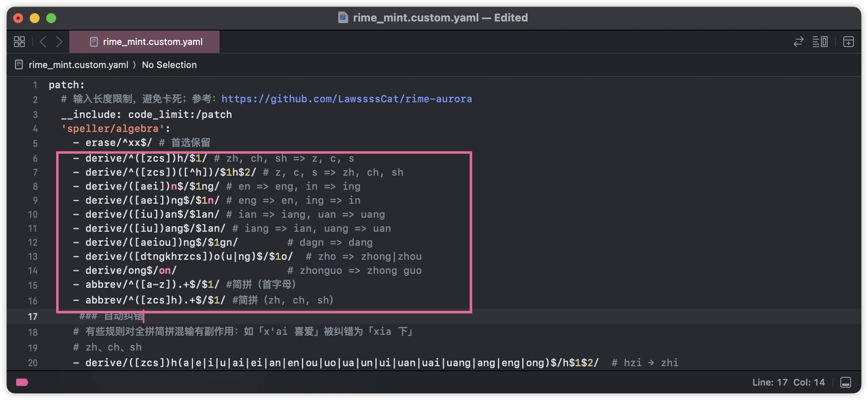Click the title rime_mint.custom.yaml — Edited
The width and height of the screenshot is (868, 400).
(440, 18)
